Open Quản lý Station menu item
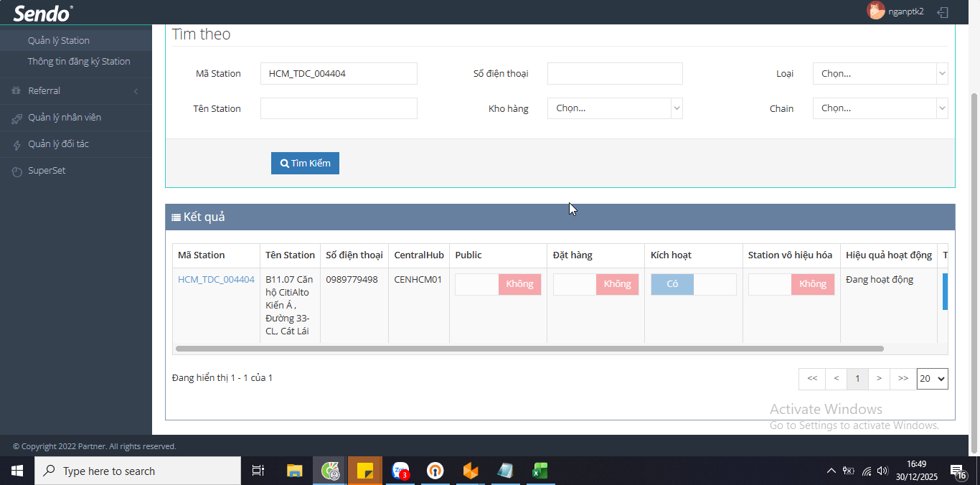The height and width of the screenshot is (485, 980). pyautogui.click(x=59, y=41)
